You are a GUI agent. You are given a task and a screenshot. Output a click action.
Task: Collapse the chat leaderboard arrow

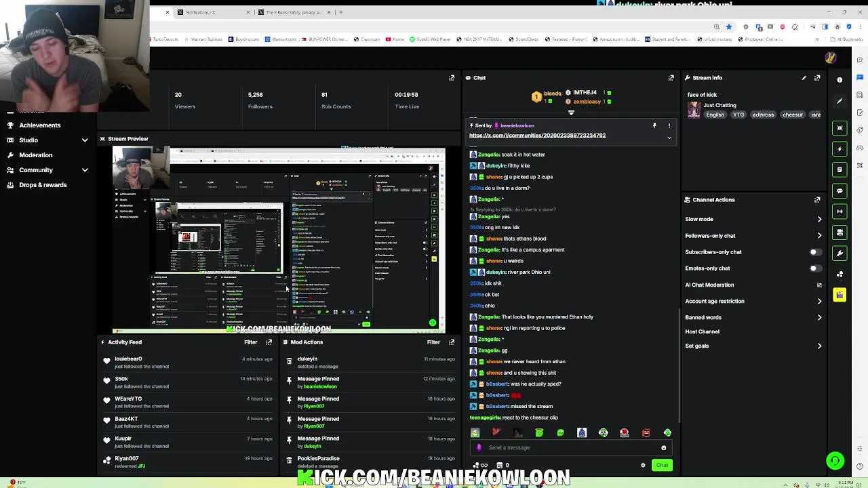571,113
